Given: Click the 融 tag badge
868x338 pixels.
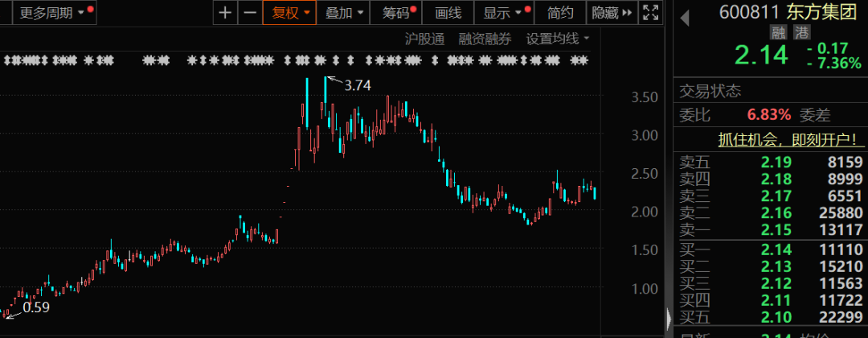Looking at the screenshot, I should (780, 33).
